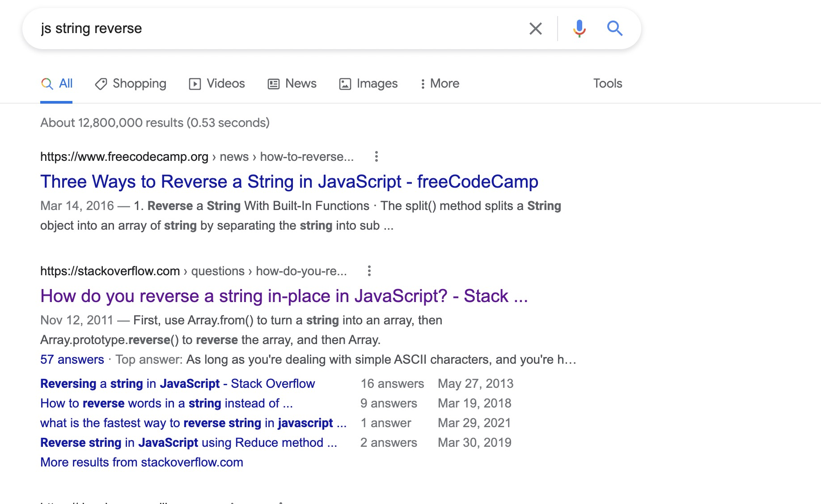Screen dimensions: 821x504
Task: Select the All results tab
Action: click(x=57, y=84)
